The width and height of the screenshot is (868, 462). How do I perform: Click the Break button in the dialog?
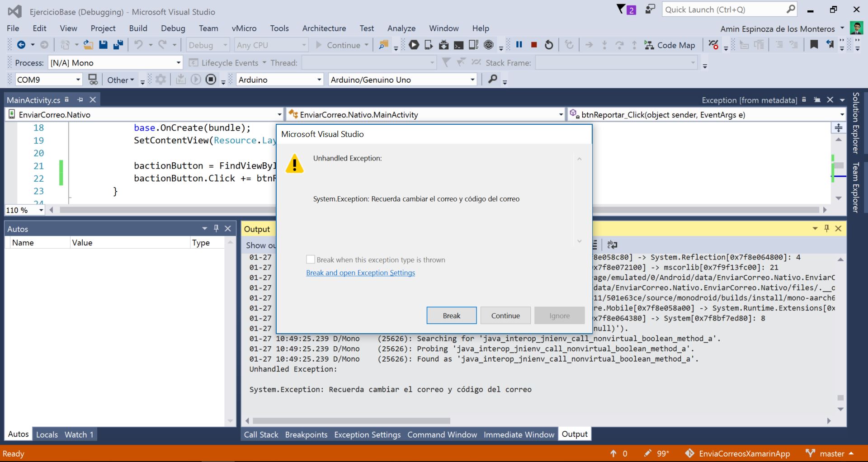pyautogui.click(x=452, y=316)
